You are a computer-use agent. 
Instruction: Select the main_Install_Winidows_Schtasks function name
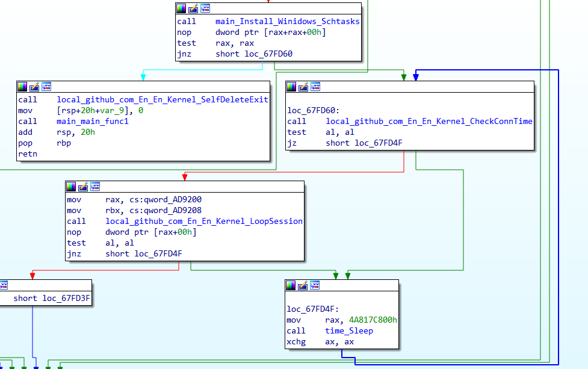[287, 22]
